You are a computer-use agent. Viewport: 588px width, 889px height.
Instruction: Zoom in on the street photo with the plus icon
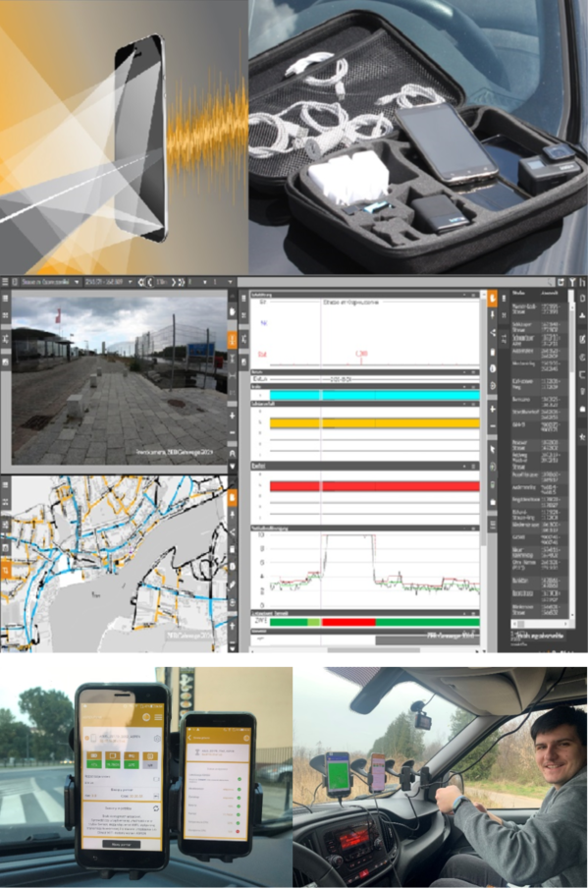point(233,416)
